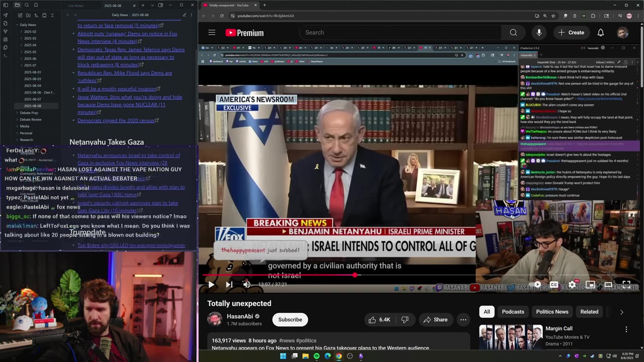Open YouTube notifications bell
Image resolution: width=644 pixels, height=362 pixels.
(600, 33)
